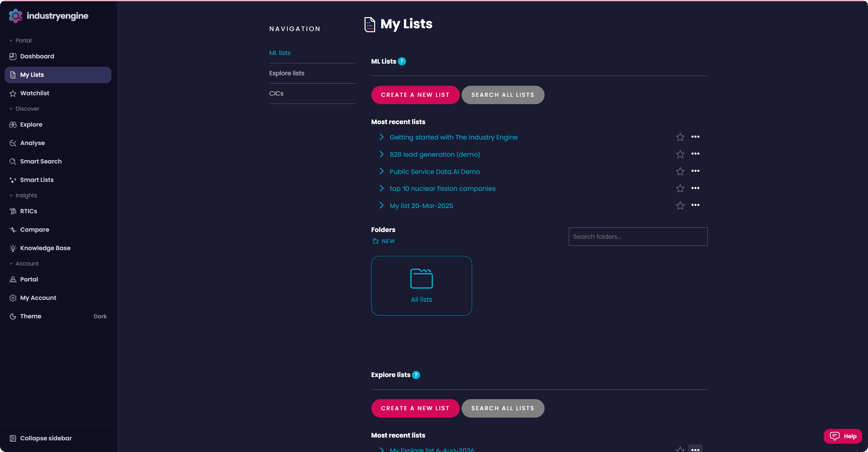868x452 pixels.
Task: Click Create a New List under ML Lists
Action: tap(415, 95)
